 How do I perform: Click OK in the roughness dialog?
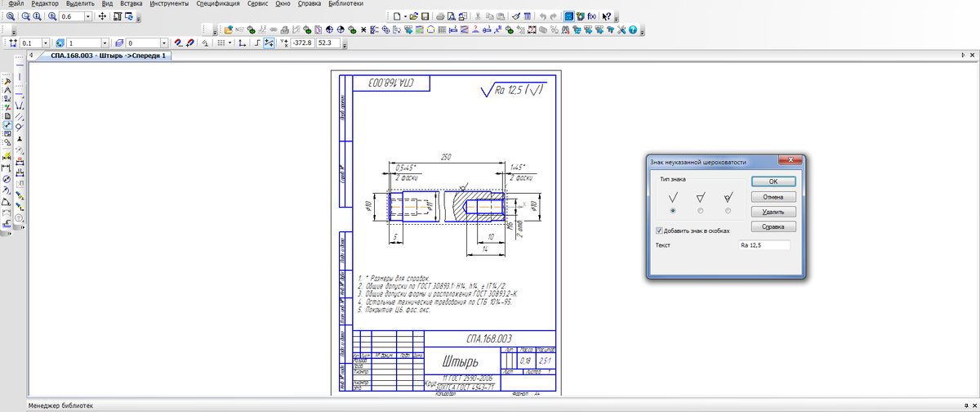click(773, 181)
